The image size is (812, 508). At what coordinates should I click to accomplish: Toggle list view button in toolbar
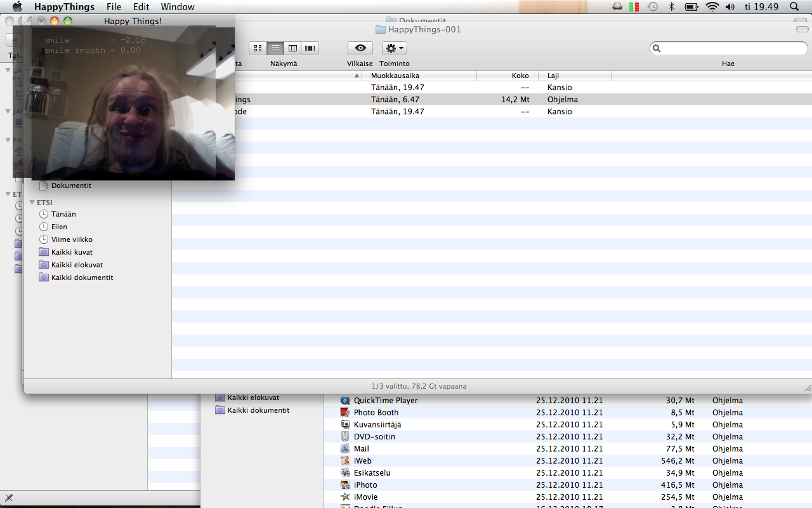tap(275, 48)
